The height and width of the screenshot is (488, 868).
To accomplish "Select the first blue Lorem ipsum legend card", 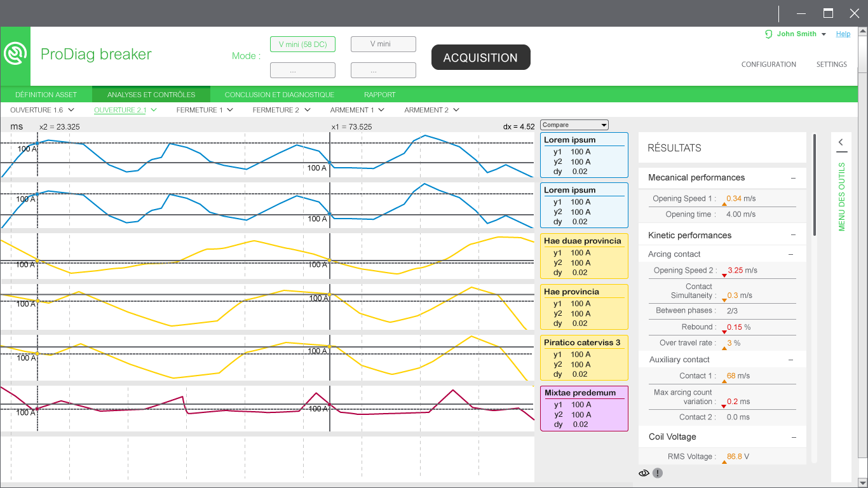I will pyautogui.click(x=584, y=155).
